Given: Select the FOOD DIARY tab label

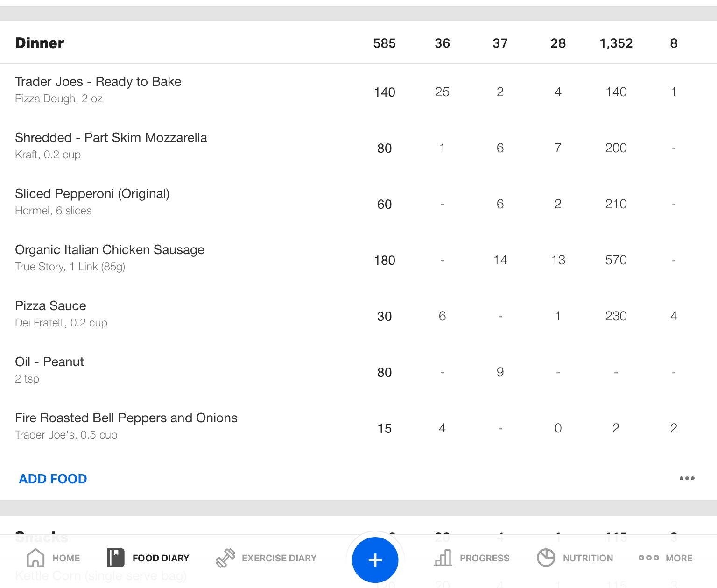Looking at the screenshot, I should pos(161,558).
